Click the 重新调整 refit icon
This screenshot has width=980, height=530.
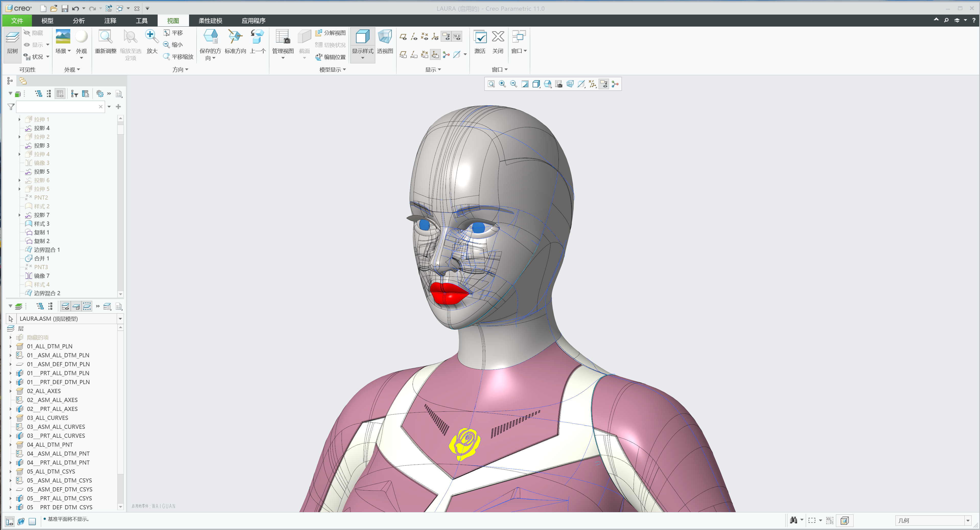coord(105,42)
